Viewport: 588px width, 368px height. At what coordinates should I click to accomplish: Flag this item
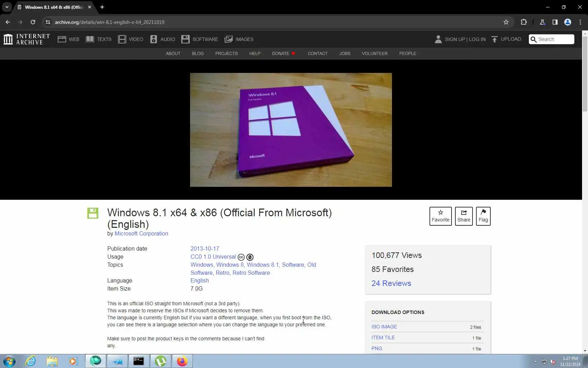point(483,216)
